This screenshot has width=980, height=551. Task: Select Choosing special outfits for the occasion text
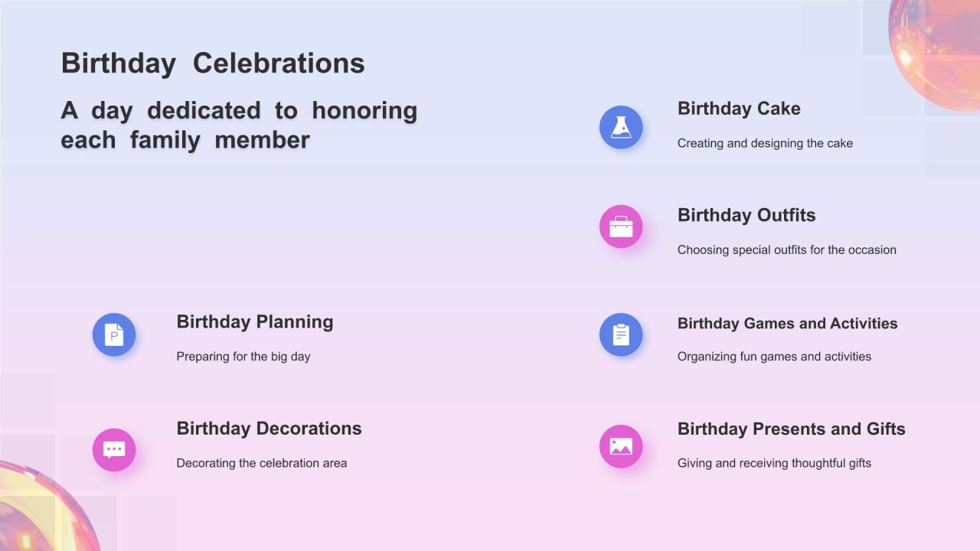pos(786,249)
